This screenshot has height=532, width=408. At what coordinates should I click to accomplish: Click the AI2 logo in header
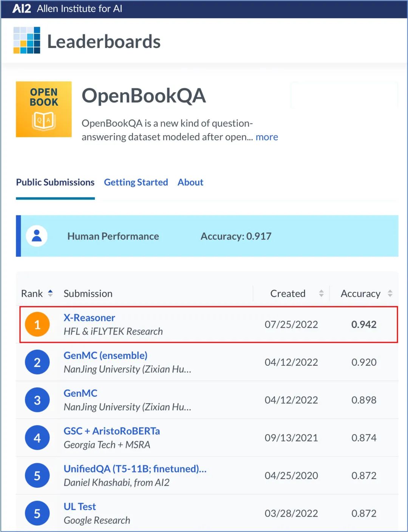(x=22, y=9)
